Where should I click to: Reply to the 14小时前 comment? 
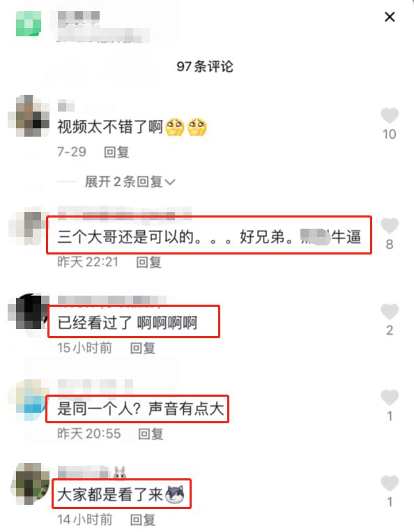click(x=143, y=519)
